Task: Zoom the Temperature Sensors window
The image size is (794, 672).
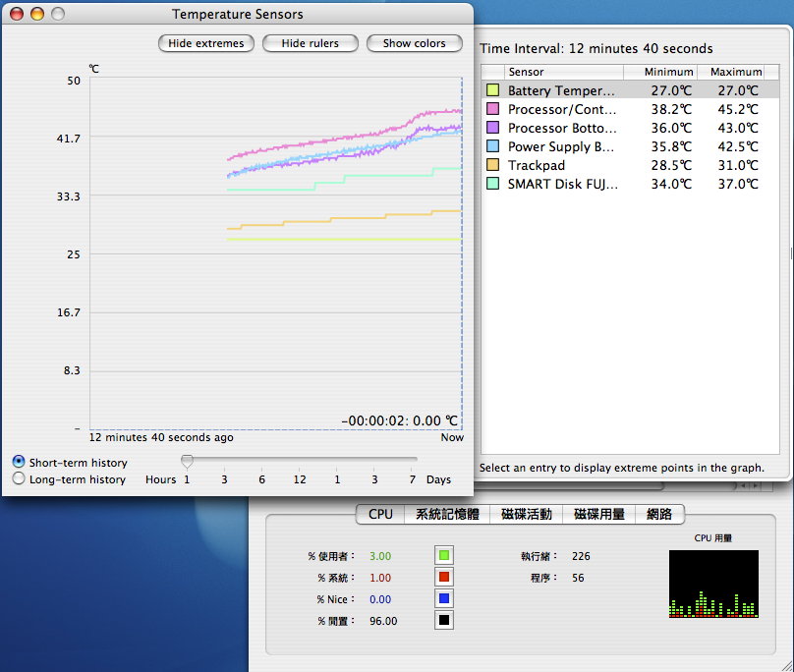Action: click(x=58, y=14)
